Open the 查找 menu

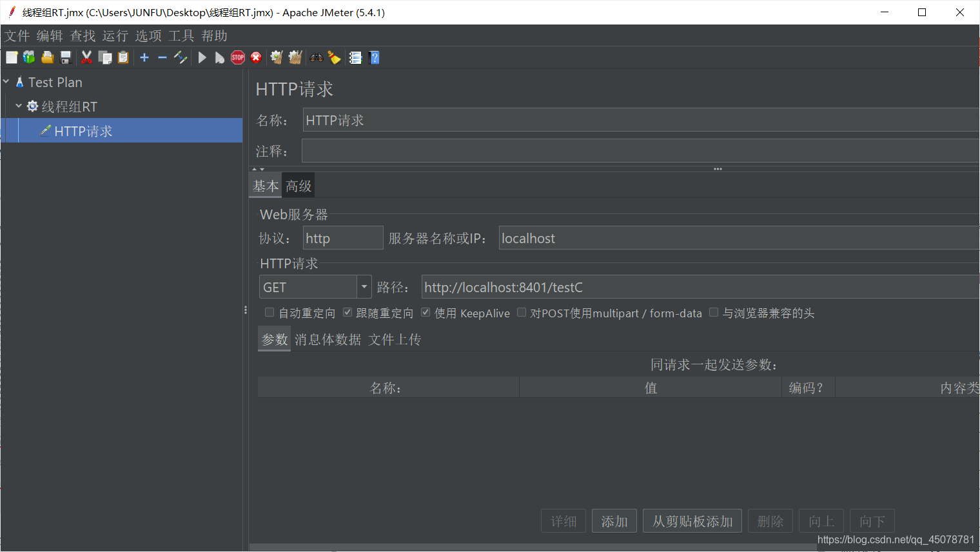83,35
